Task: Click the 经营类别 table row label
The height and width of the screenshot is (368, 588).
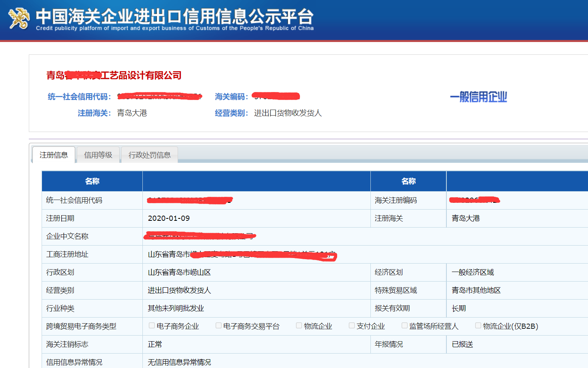Action: pyautogui.click(x=60, y=290)
